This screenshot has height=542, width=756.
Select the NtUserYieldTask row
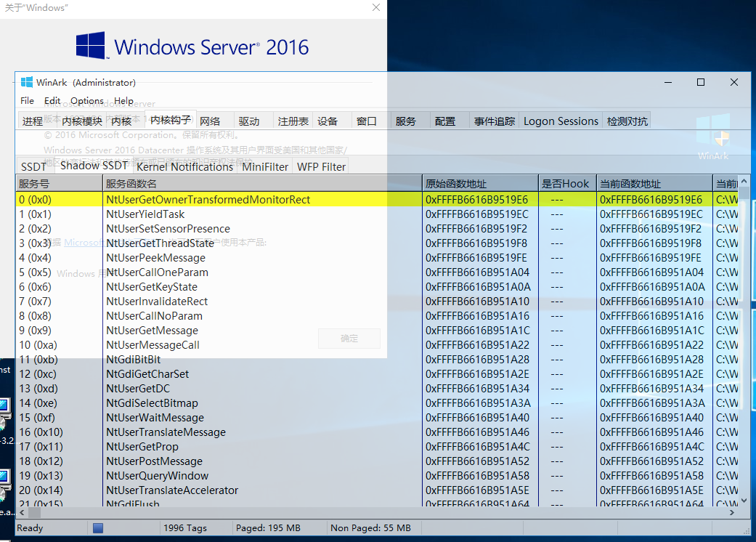pos(377,214)
